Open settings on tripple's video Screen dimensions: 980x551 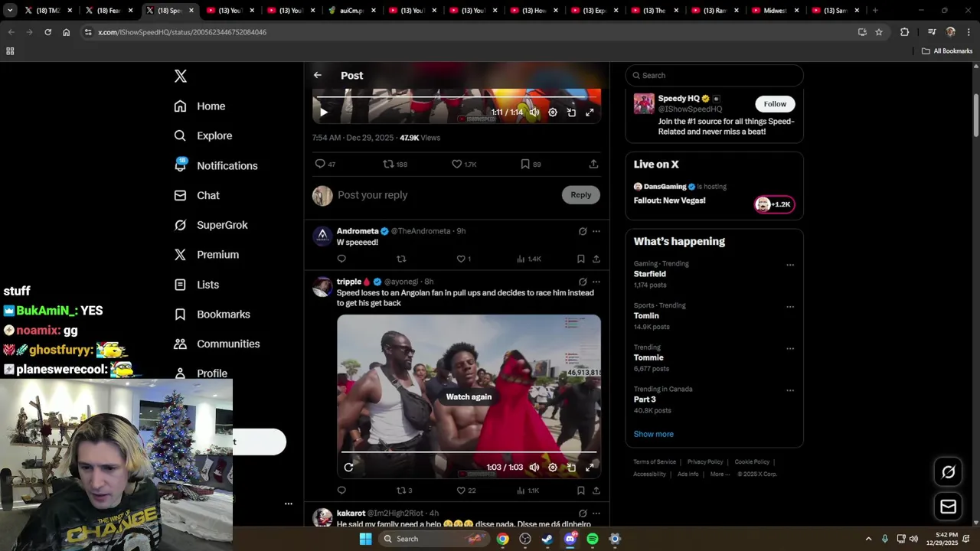point(553,467)
